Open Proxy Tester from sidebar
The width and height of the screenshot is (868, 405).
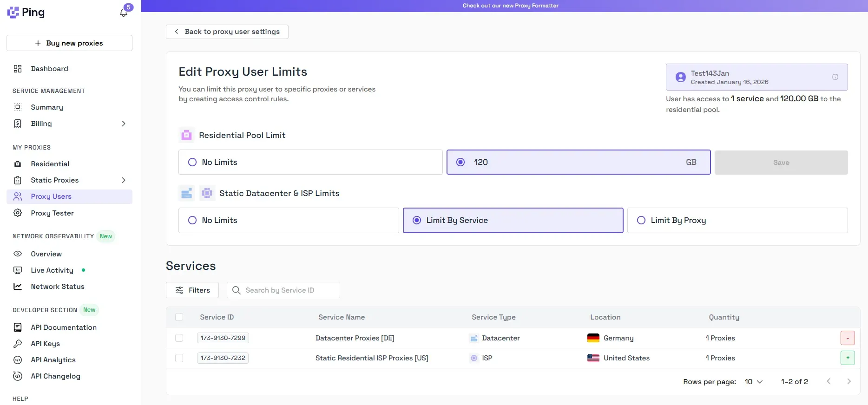[x=52, y=213]
